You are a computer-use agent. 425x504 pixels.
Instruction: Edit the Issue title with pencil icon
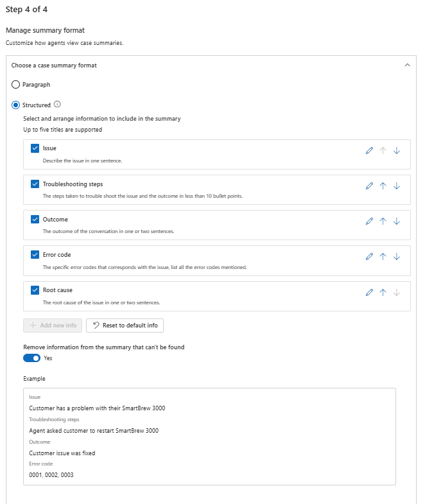[x=369, y=150]
